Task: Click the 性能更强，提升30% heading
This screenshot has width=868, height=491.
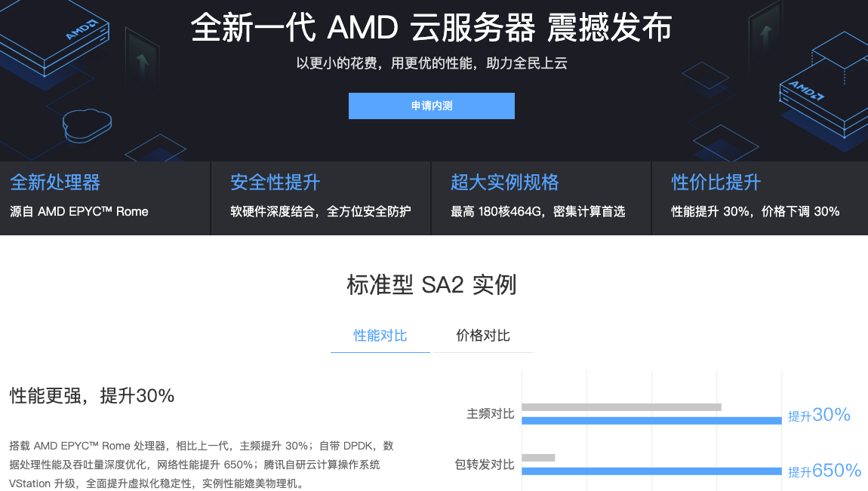Action: [92, 395]
